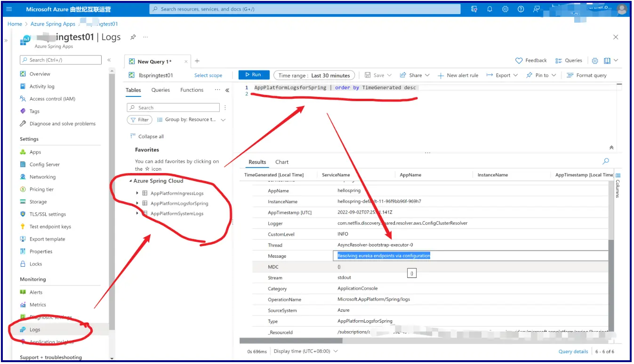
Task: Open the help question mark icon
Action: pos(521,9)
